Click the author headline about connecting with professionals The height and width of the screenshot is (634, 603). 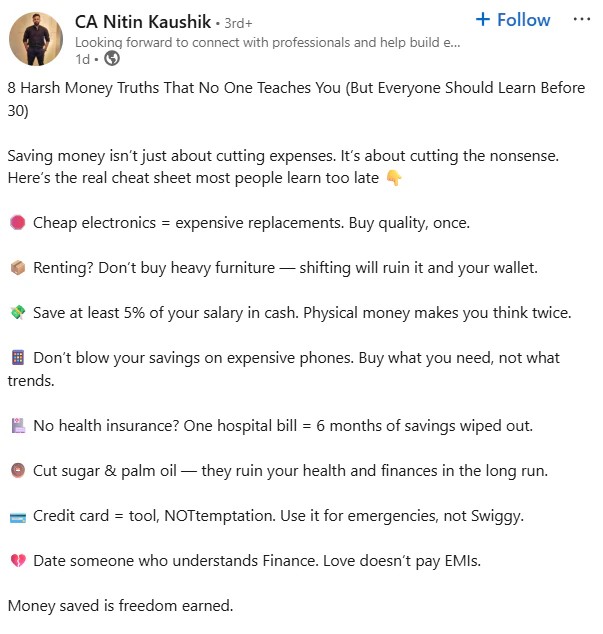click(x=268, y=42)
